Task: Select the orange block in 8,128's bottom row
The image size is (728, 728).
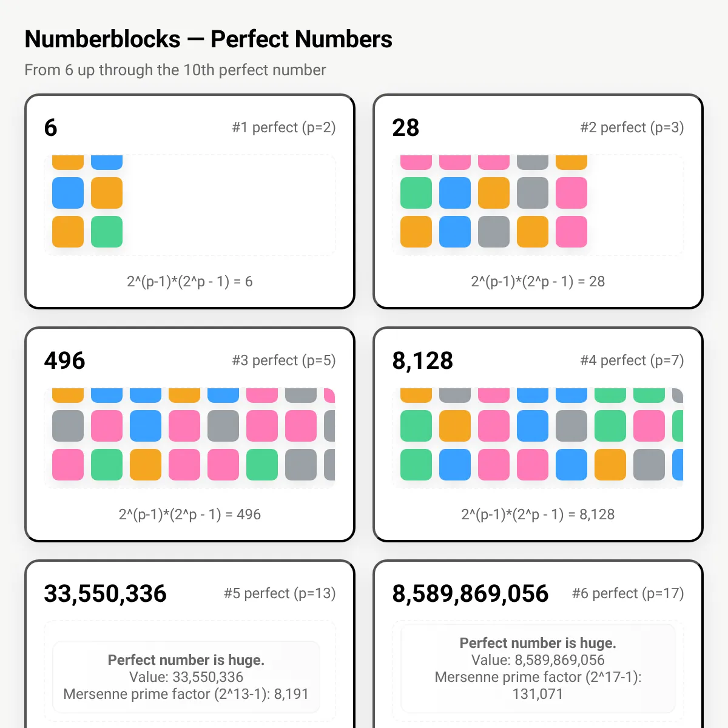Action: point(610,465)
